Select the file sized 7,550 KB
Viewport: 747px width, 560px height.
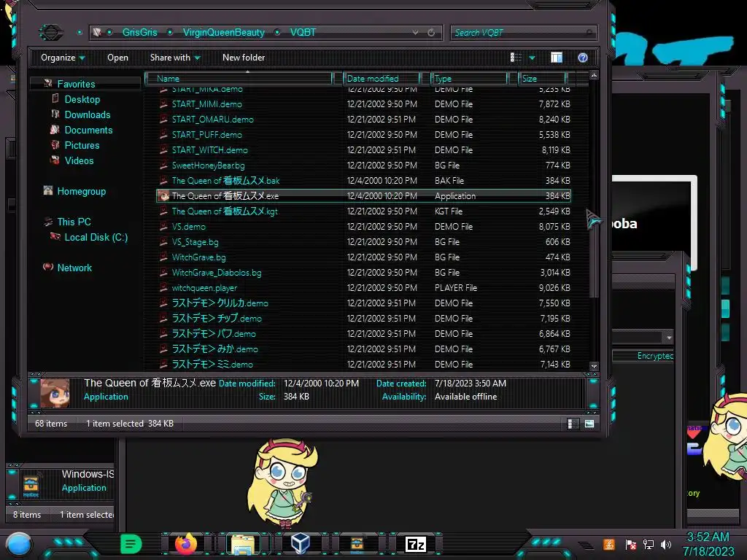[x=364, y=303]
